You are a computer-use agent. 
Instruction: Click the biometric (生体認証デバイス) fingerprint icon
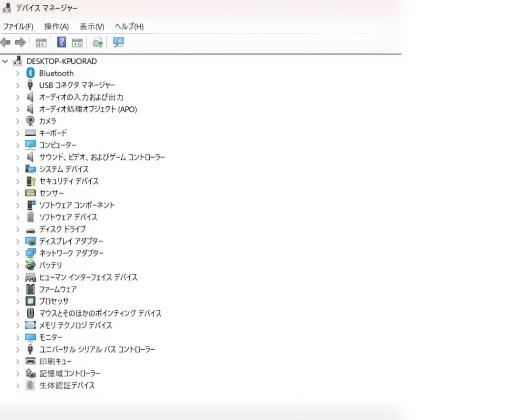[x=30, y=385]
